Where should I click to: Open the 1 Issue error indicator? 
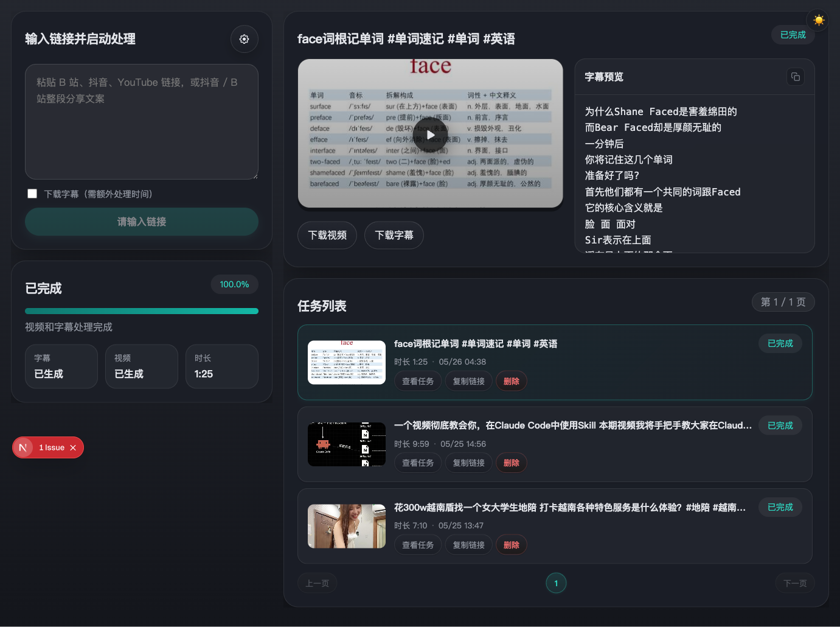coord(52,447)
